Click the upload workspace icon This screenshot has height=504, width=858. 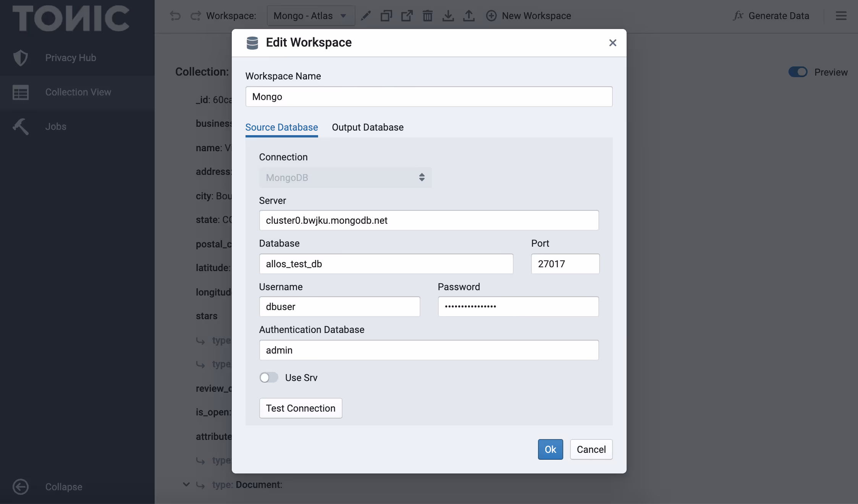(469, 16)
